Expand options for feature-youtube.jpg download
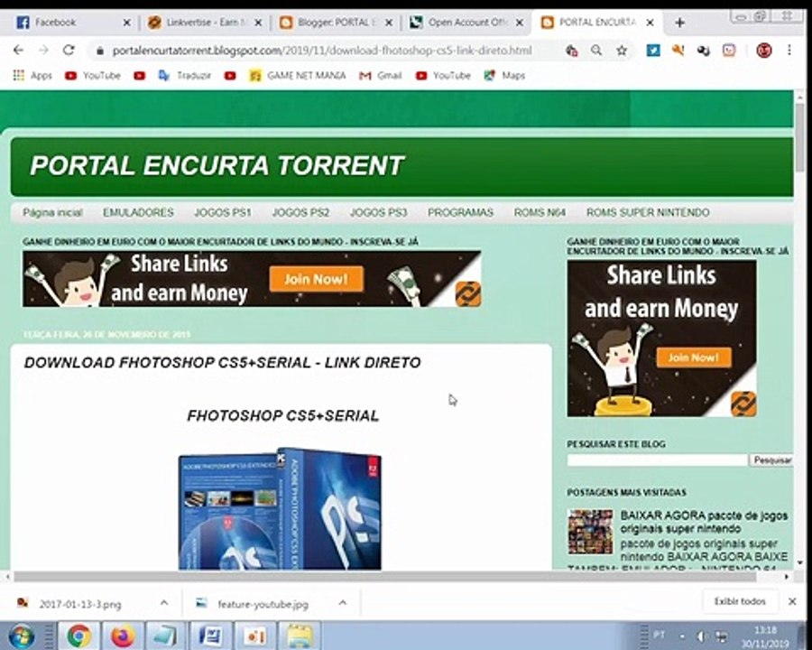This screenshot has width=812, height=650. point(342,602)
